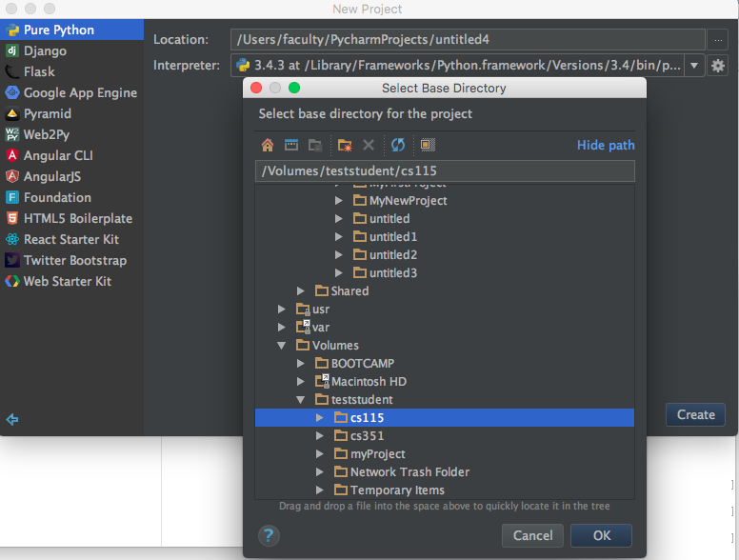739x560 pixels.
Task: Click the Project directory toolbar icon
Action: tap(315, 145)
